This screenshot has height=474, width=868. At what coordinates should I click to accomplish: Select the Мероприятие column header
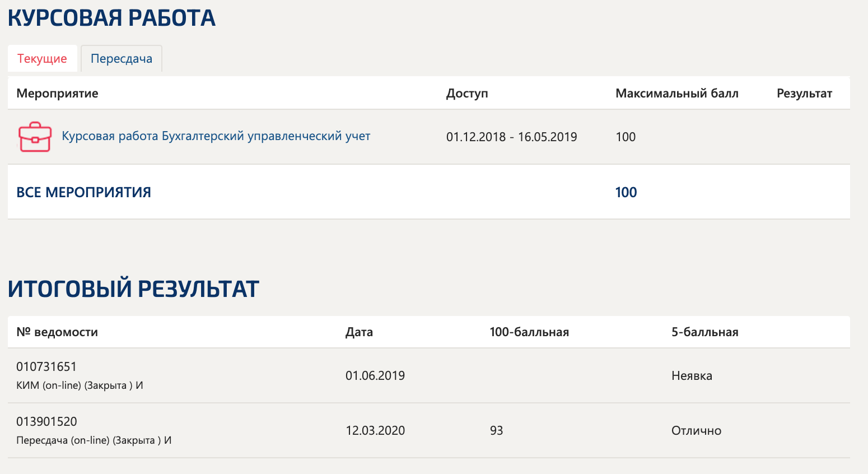(57, 94)
